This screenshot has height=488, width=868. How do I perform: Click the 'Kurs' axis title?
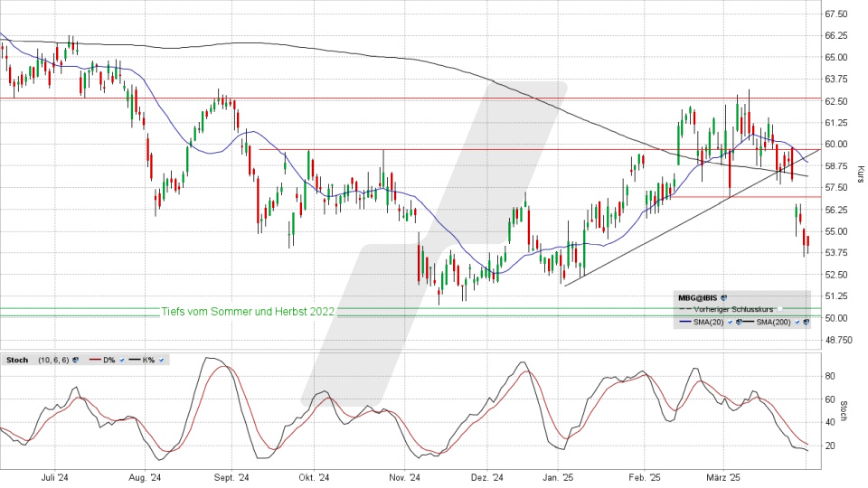[860, 174]
